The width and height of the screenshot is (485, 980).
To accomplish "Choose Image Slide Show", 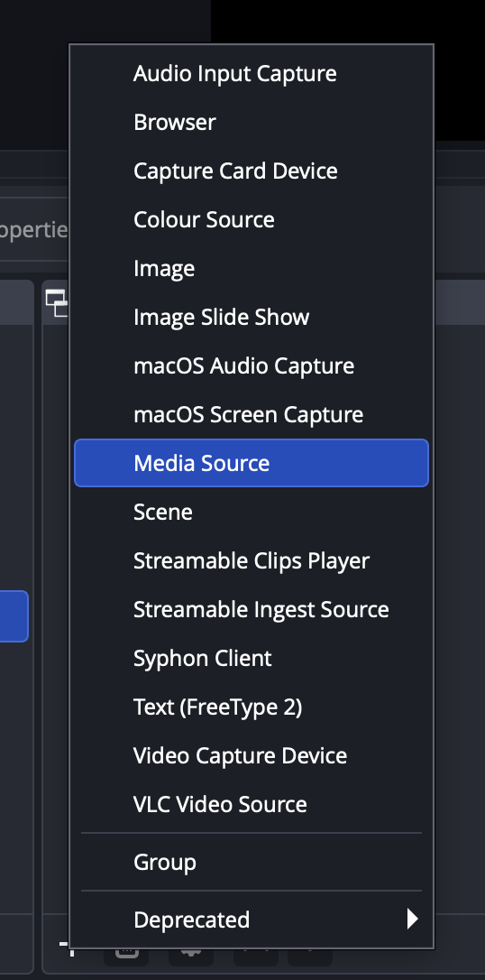I will click(251, 317).
